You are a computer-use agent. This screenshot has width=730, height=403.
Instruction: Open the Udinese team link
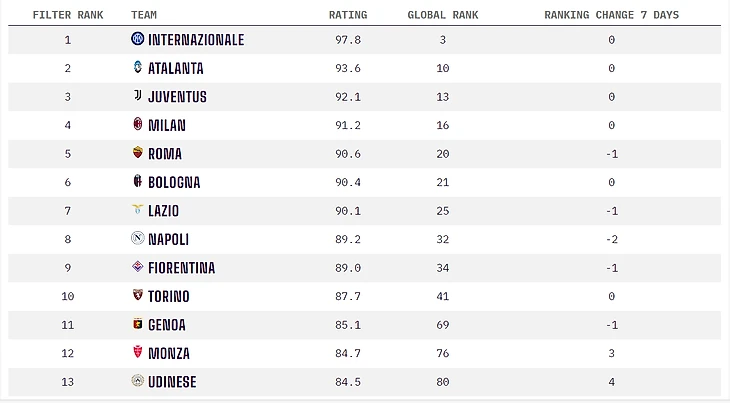[172, 382]
